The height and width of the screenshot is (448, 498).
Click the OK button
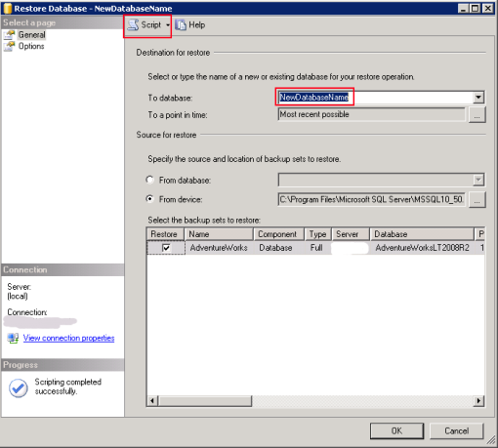tap(396, 430)
